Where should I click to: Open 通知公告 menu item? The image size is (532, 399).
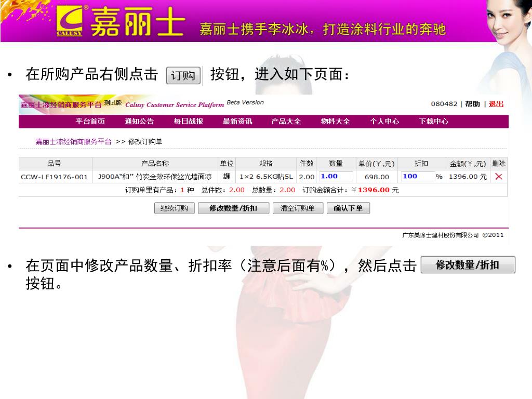point(139,121)
